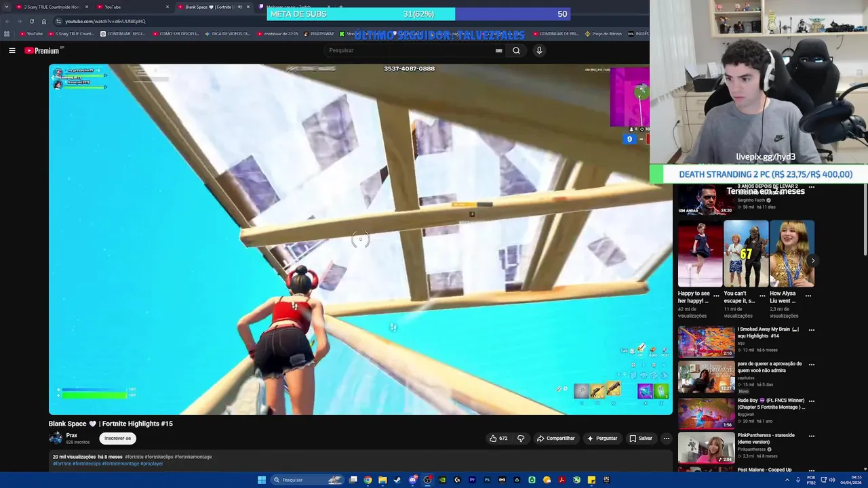Open NVIDIA app from taskbar
The image size is (868, 488).
tap(442, 480)
